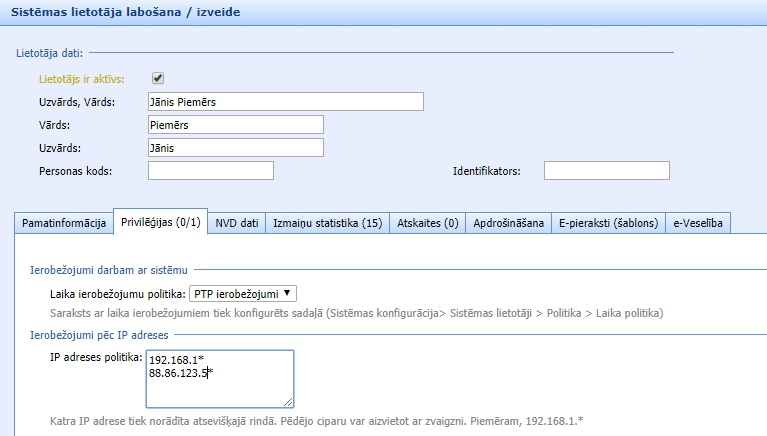Toggle the 'Lietotājs ir aktīvs' checkbox
This screenshot has height=436, width=767.
[x=157, y=78]
